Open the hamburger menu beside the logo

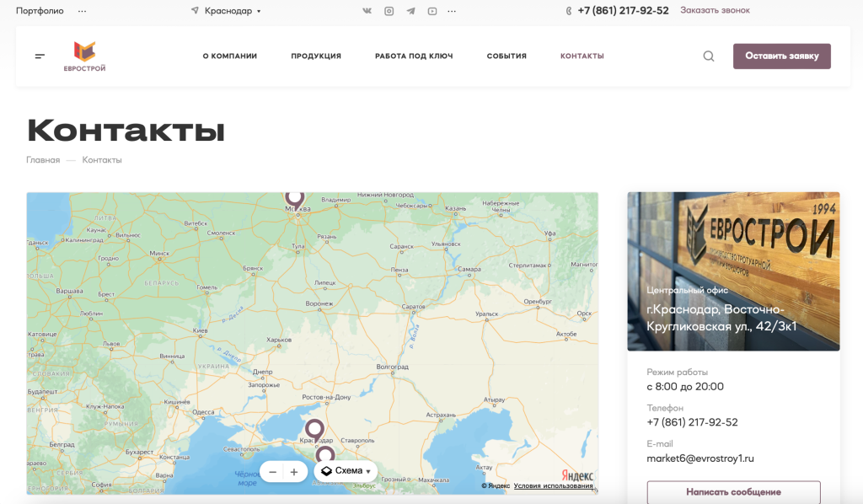pos(40,56)
